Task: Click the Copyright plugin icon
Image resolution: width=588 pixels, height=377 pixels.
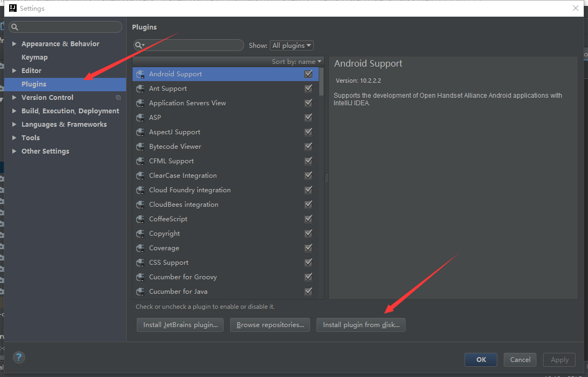Action: [x=141, y=234]
